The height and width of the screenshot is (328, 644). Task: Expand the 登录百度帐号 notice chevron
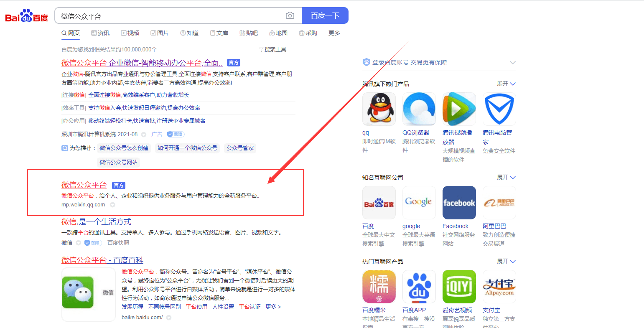coord(513,63)
